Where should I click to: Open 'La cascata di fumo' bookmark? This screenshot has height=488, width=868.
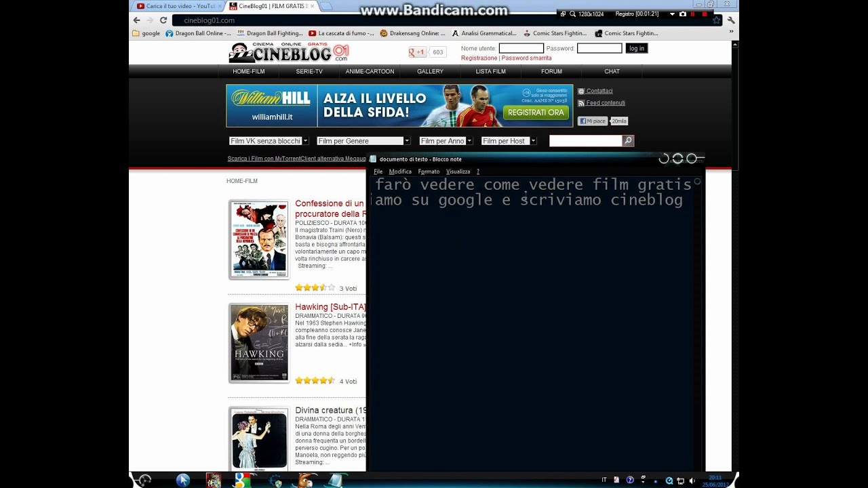tap(341, 33)
